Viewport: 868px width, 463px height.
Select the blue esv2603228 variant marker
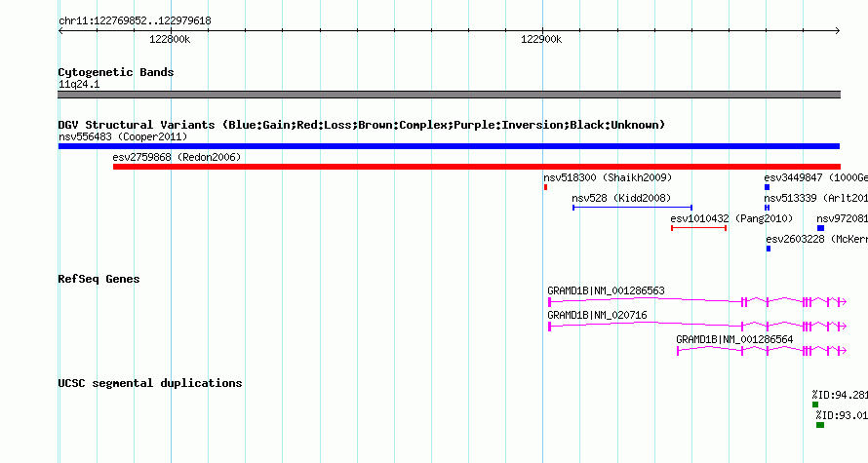point(769,249)
